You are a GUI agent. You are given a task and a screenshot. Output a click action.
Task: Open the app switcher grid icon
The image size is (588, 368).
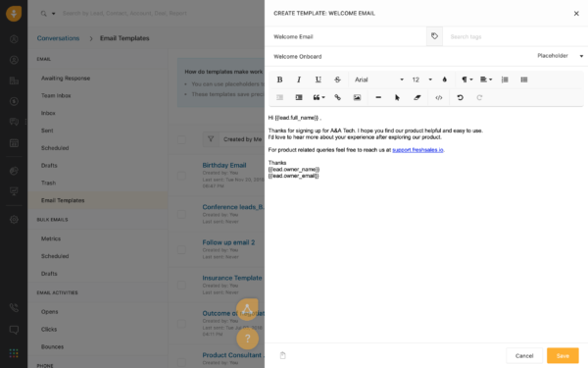14,353
